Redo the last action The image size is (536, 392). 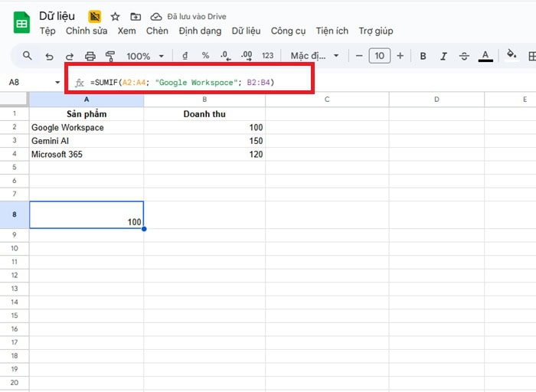(70, 56)
